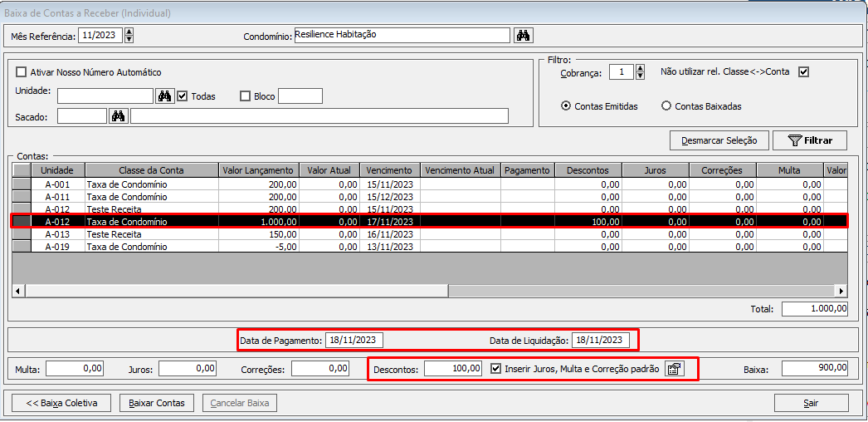Sort by the Vencimento column header
The image size is (868, 422).
(x=391, y=169)
